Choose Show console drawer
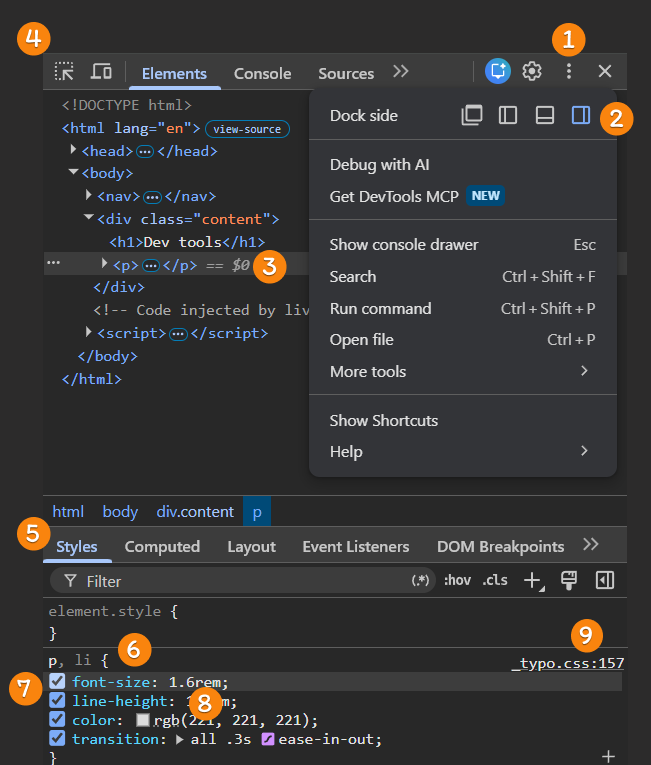The height and width of the screenshot is (765, 651). (463, 244)
